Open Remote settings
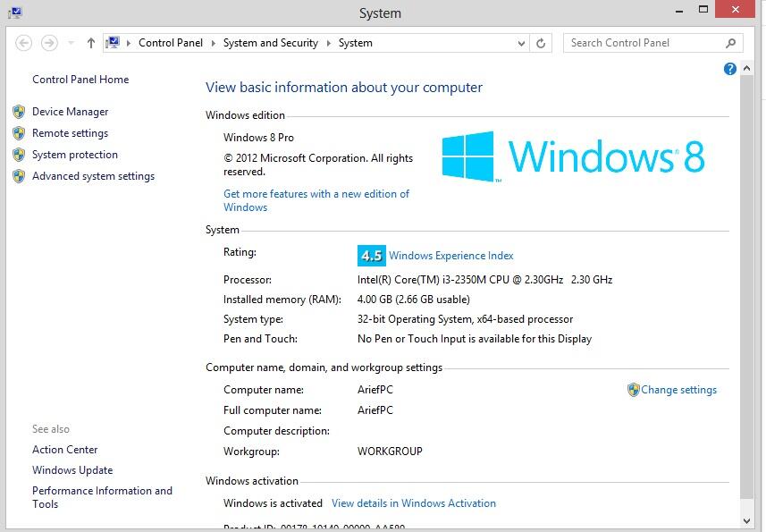The width and height of the screenshot is (766, 532). pos(71,133)
